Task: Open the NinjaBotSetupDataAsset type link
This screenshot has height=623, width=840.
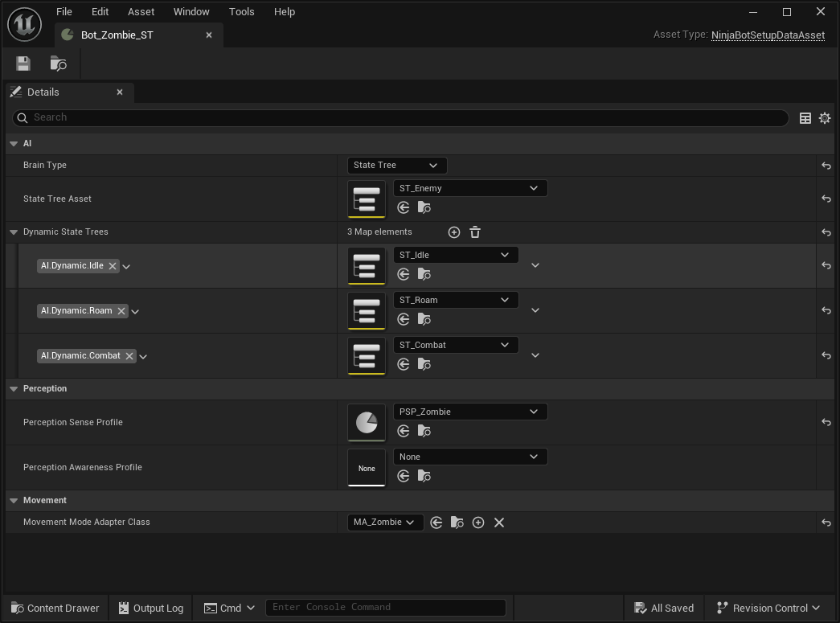Action: [768, 35]
